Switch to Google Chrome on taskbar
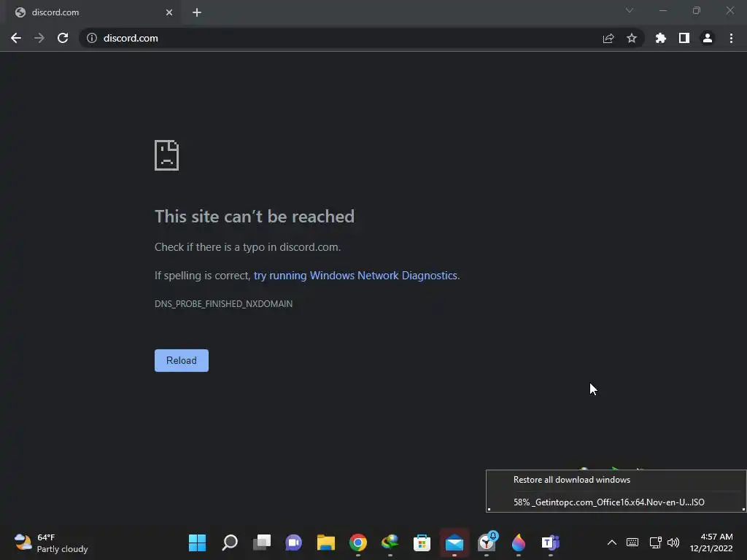The width and height of the screenshot is (747, 560). (x=357, y=542)
